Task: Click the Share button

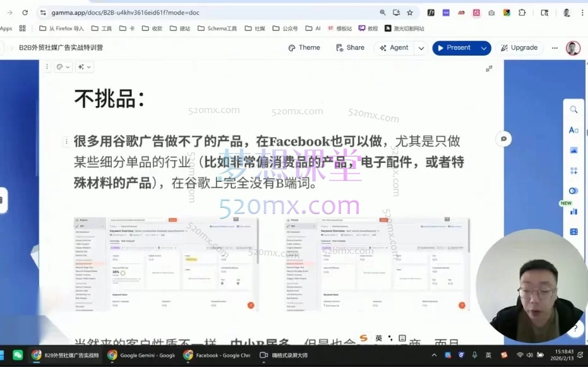Action: click(351, 47)
